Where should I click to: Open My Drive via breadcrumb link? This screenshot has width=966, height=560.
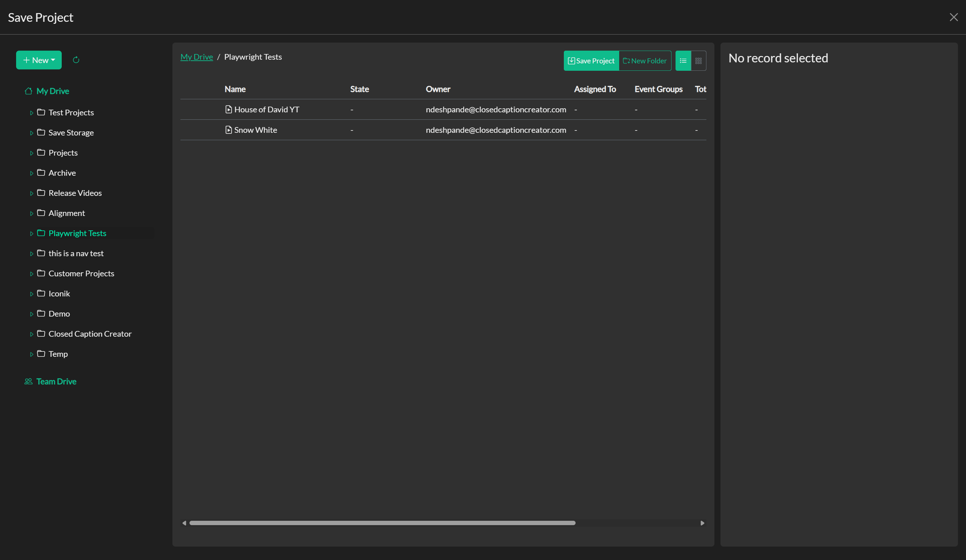point(197,57)
